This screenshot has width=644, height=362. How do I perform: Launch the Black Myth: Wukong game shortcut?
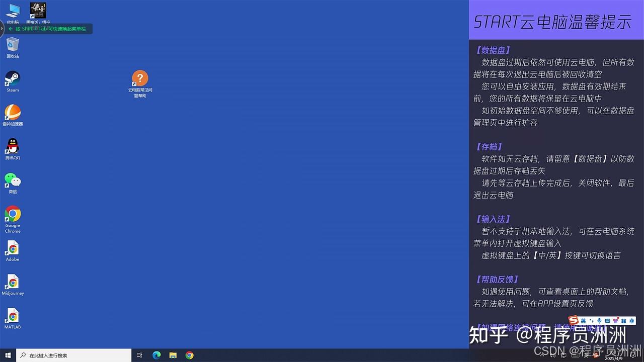click(x=38, y=9)
